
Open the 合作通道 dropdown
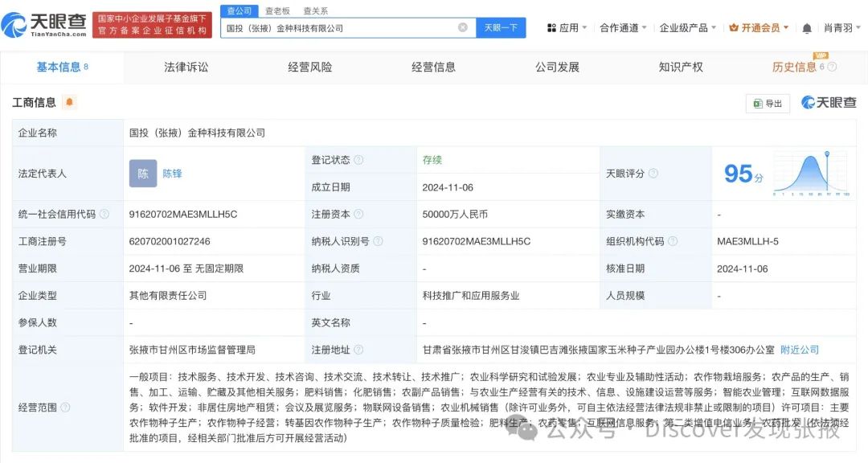pyautogui.click(x=620, y=27)
